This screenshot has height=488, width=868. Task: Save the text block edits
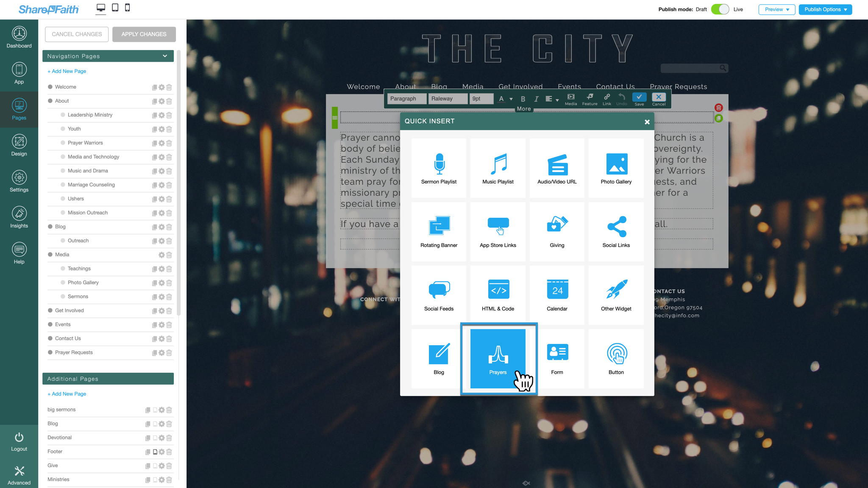coord(639,100)
